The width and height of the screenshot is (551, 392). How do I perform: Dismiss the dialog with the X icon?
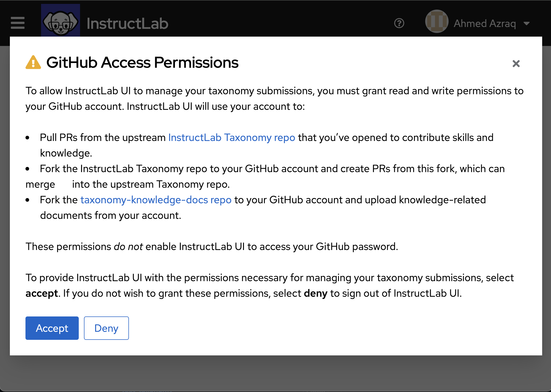pyautogui.click(x=516, y=64)
